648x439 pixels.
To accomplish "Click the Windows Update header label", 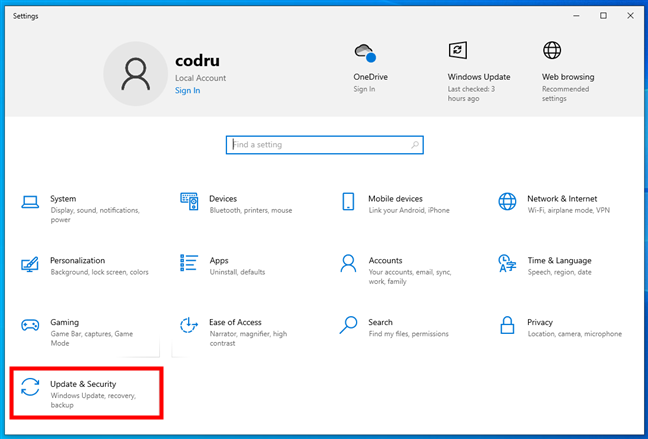I will (479, 77).
